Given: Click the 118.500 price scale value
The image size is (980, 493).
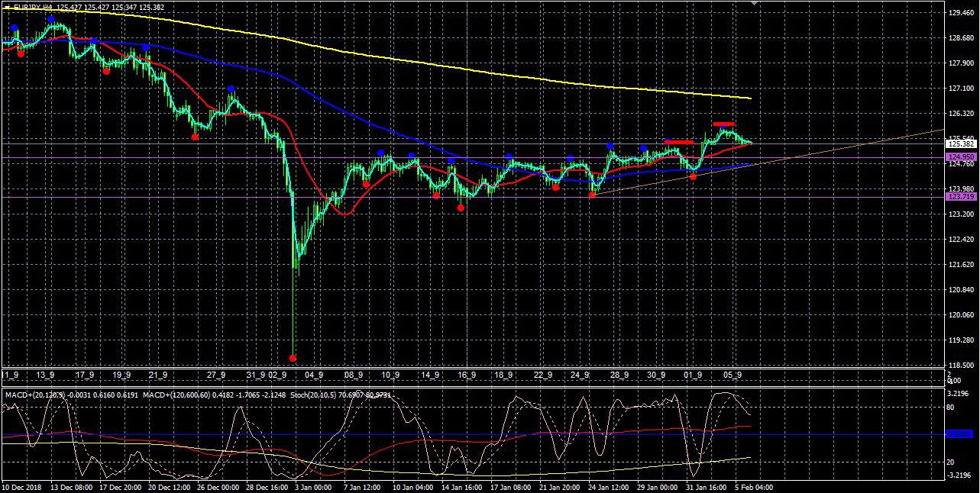Looking at the screenshot, I should (962, 365).
